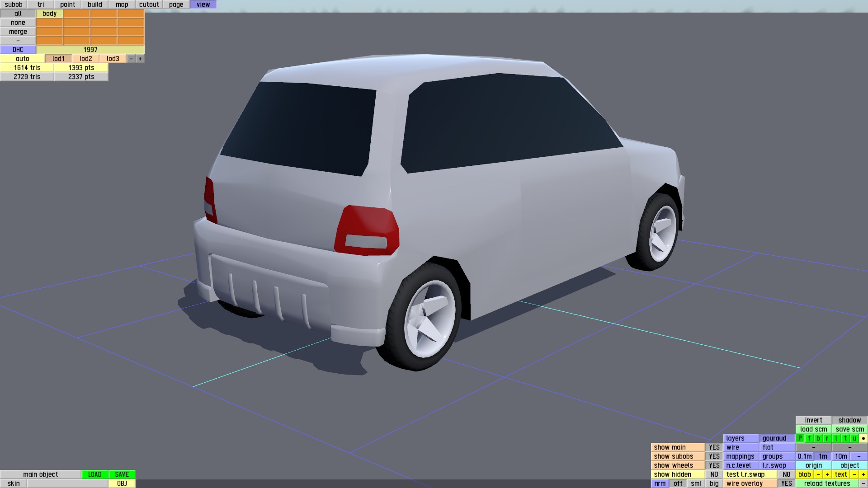Click the minus button next to lod3
Image resolution: width=868 pixels, height=488 pixels.
click(131, 59)
